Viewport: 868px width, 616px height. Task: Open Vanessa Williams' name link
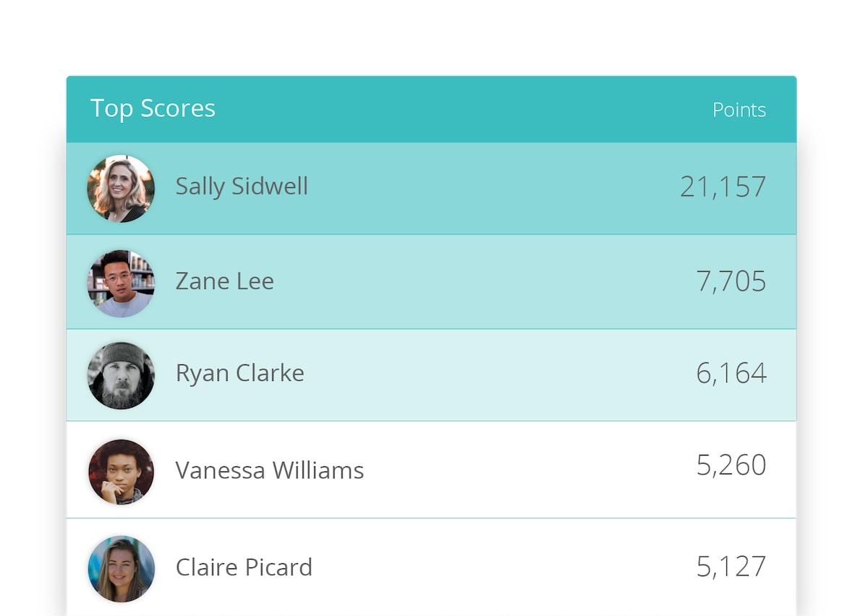(269, 471)
